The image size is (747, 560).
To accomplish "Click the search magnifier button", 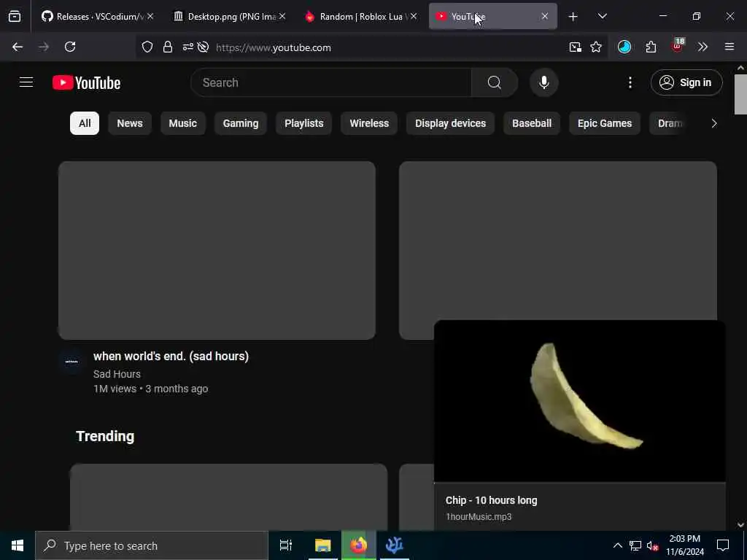I will pos(495,82).
